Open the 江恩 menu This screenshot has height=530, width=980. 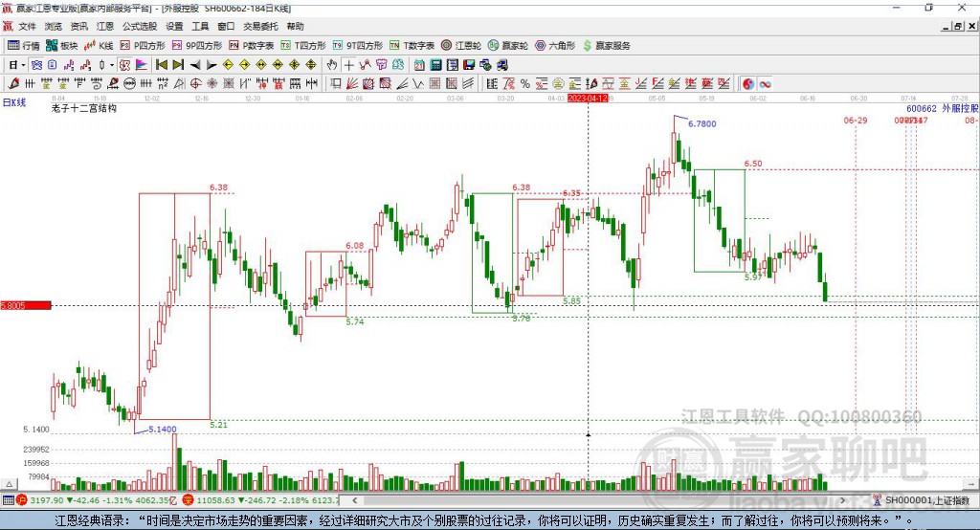point(105,26)
